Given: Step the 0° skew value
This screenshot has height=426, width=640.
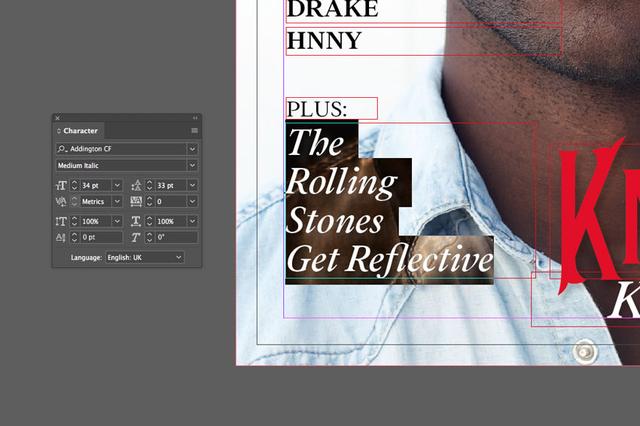Looking at the screenshot, I should [149, 237].
